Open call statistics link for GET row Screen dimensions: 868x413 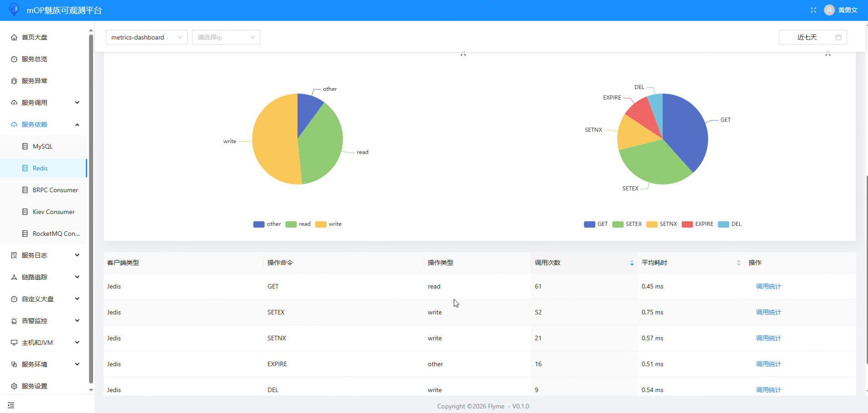tap(768, 286)
